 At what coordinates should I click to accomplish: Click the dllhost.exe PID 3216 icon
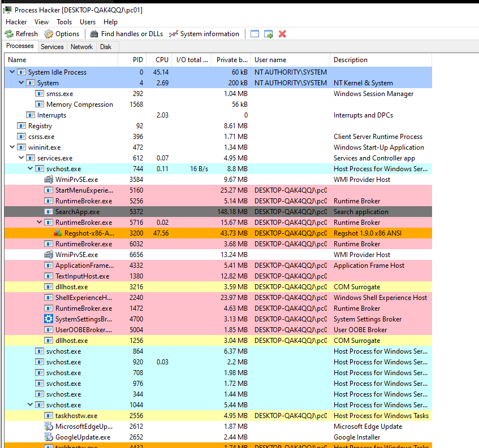(49, 287)
